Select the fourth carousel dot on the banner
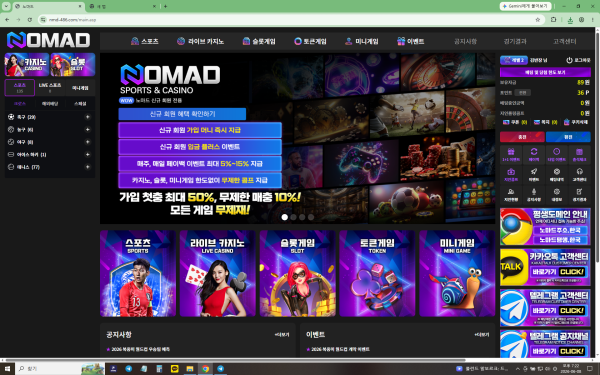Screen dimensions: 600x375 point(311,217)
